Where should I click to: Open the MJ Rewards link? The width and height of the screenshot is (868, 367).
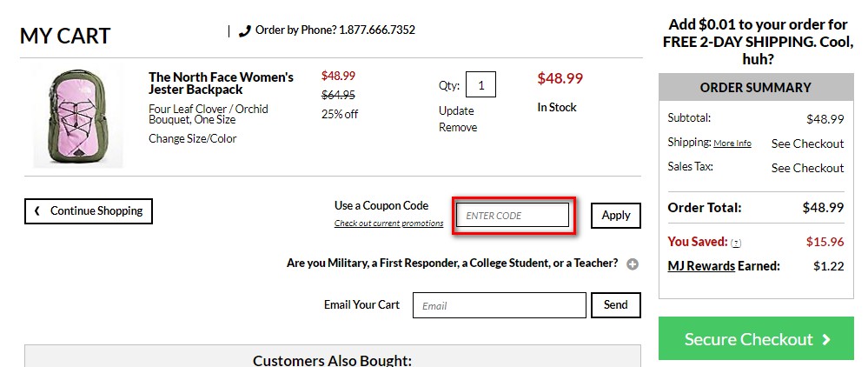700,266
